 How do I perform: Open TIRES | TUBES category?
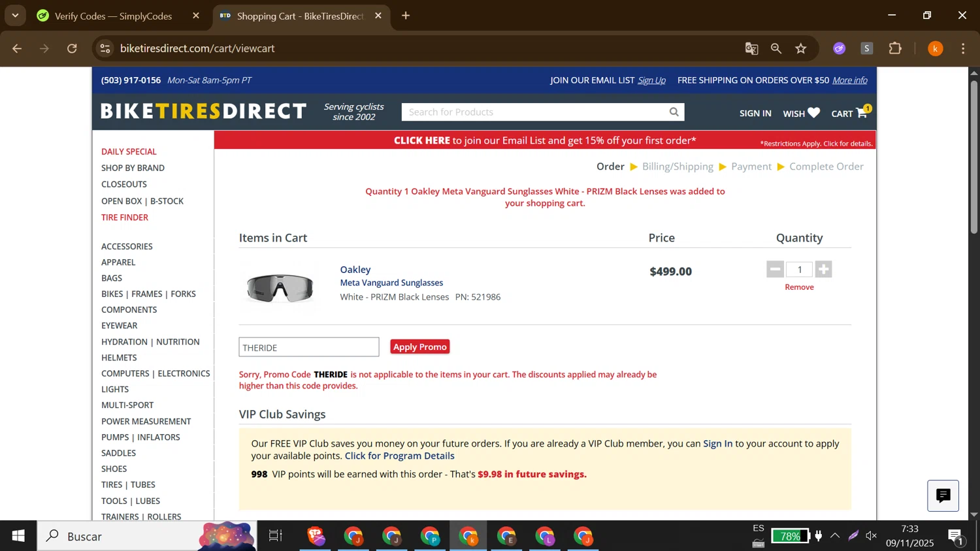[x=128, y=485]
